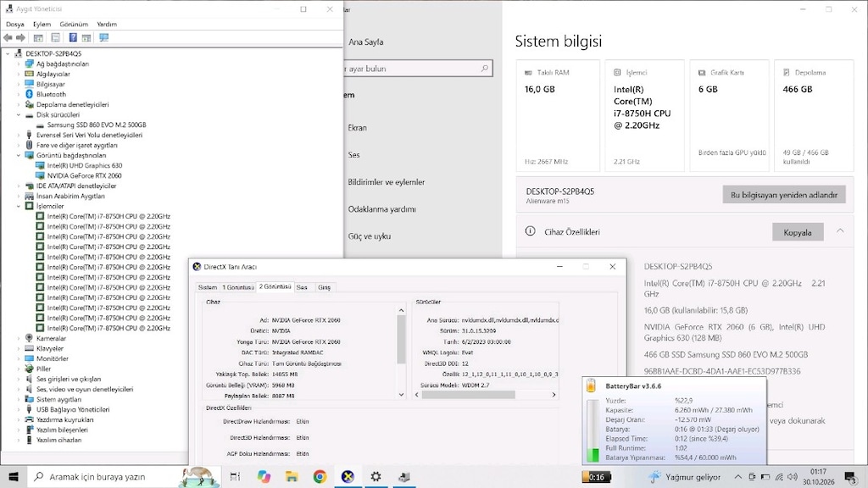Click the Piller battery icon in tree
The image size is (868, 488).
30,369
